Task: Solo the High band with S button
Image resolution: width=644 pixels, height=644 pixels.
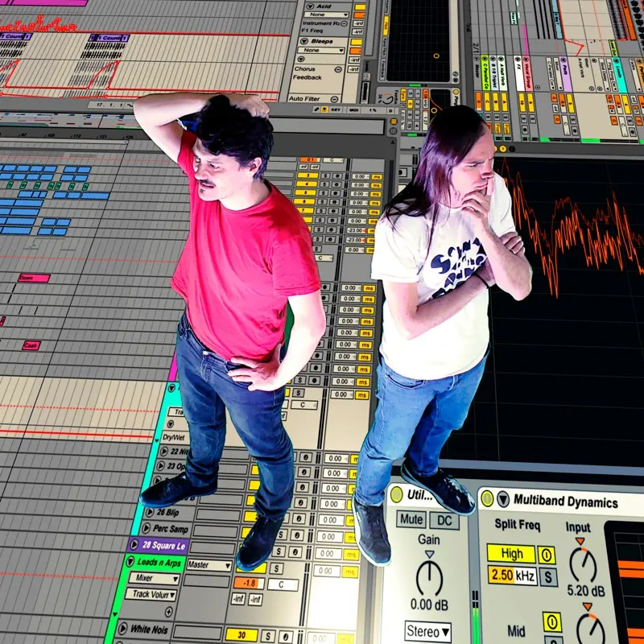Action: (548, 576)
